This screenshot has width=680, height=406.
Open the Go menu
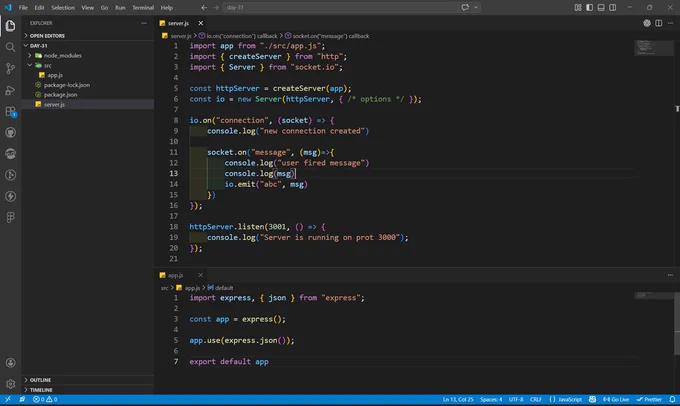pyautogui.click(x=105, y=7)
